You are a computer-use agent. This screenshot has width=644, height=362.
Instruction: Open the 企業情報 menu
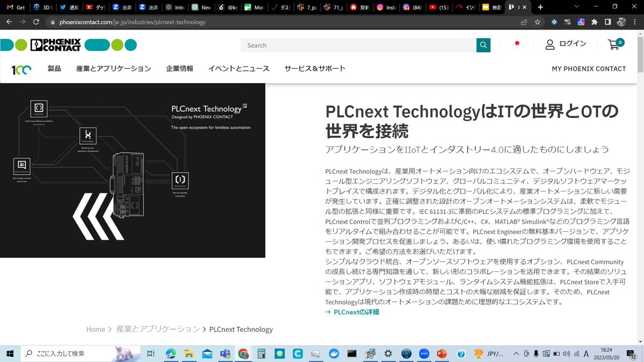click(179, 69)
